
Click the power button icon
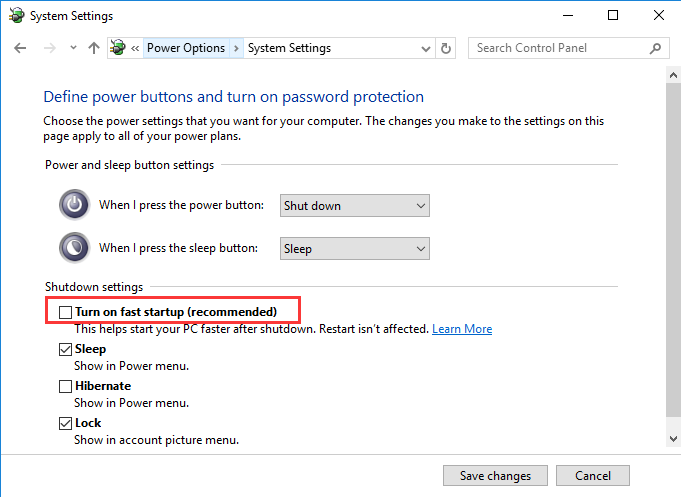coord(75,205)
